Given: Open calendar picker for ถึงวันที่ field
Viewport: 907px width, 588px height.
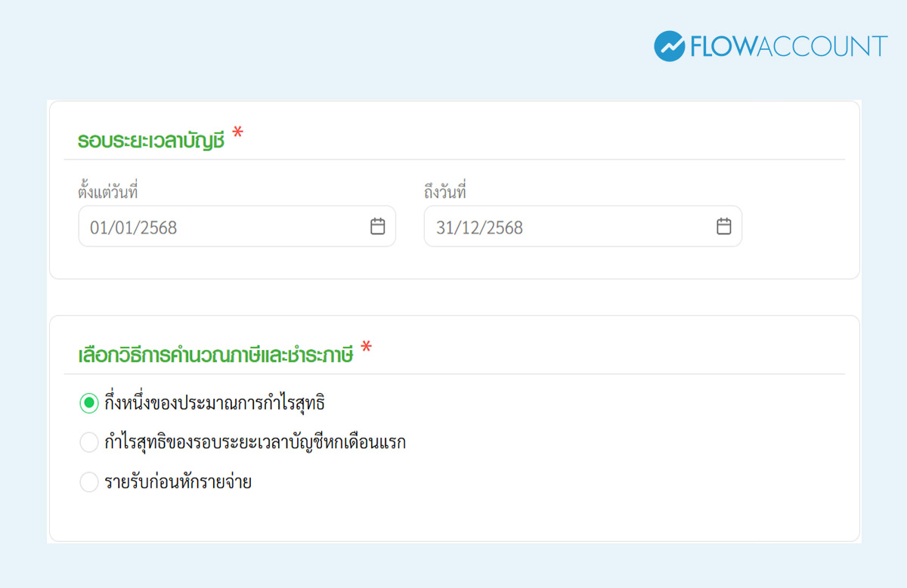Looking at the screenshot, I should (723, 226).
